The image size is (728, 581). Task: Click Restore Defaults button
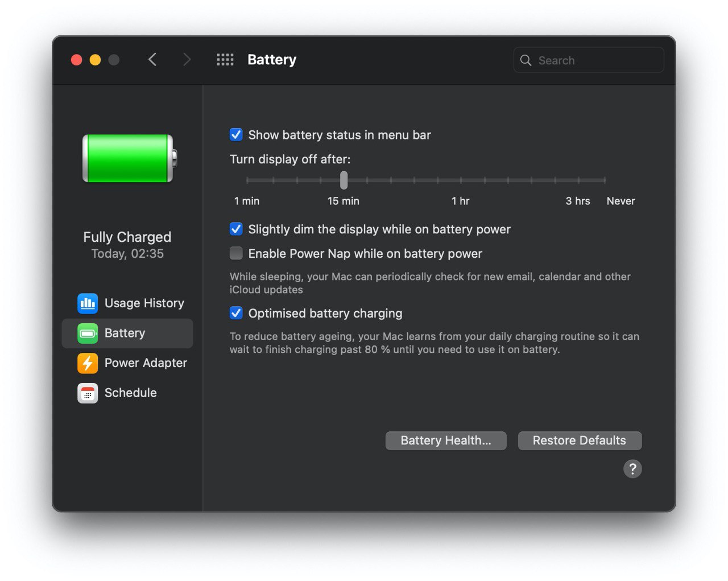(x=580, y=440)
